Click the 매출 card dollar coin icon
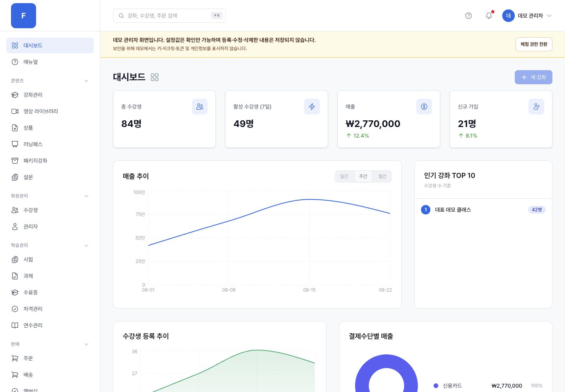565x392 pixels. tap(424, 107)
